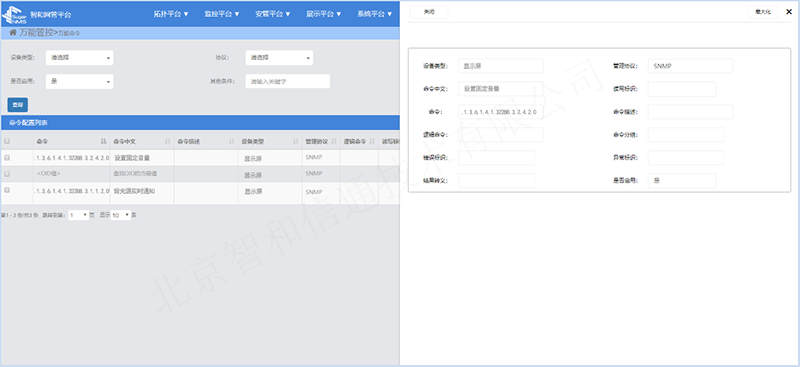Click the empty 命令分组 field
Screen dimensions: 800x367
point(686,135)
